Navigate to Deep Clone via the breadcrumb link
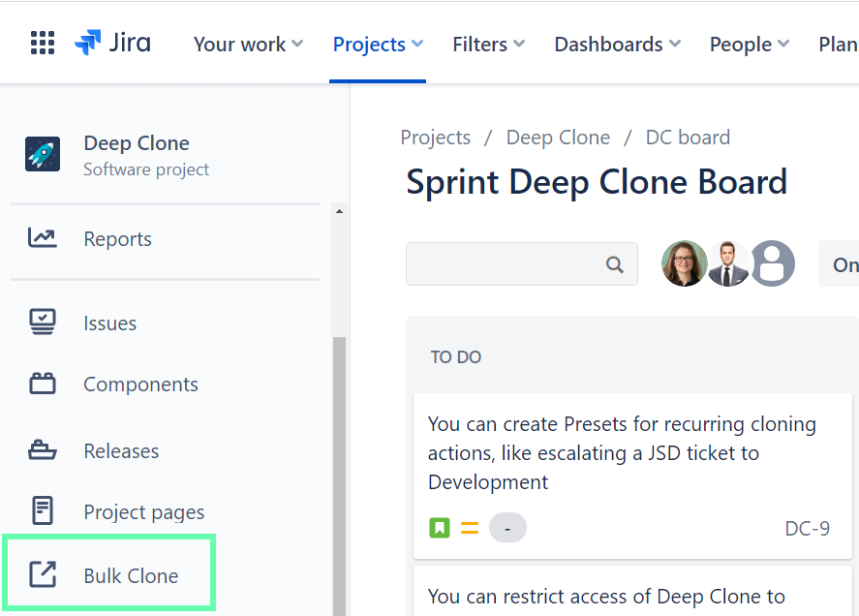Image resolution: width=859 pixels, height=616 pixels. click(558, 137)
